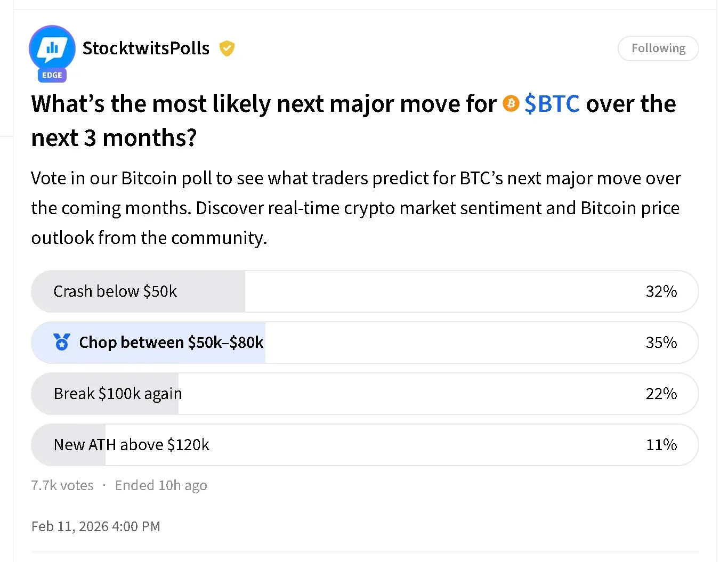Select the verified checkmark next to StocktwitsPolls
The image size is (728, 562).
point(227,48)
